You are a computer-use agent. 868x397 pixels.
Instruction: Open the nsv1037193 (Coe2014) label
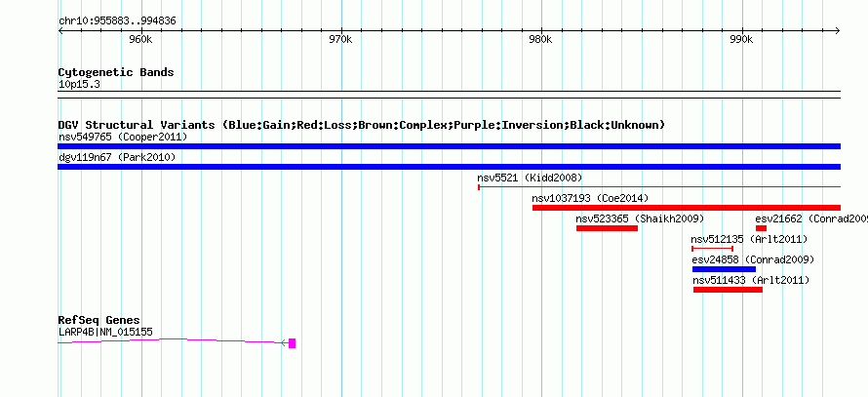(x=590, y=198)
